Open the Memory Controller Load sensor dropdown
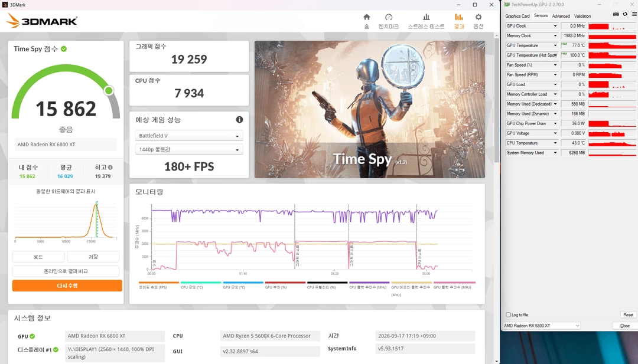The height and width of the screenshot is (364, 638). (555, 94)
